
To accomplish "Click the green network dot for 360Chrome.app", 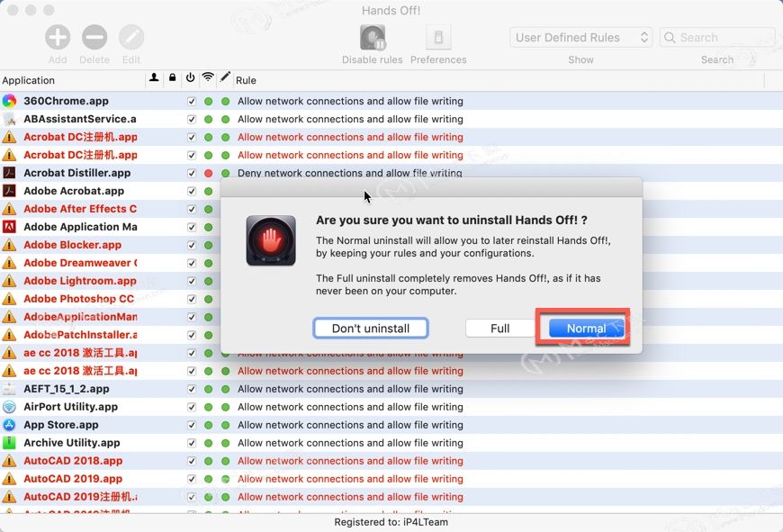I will [208, 102].
